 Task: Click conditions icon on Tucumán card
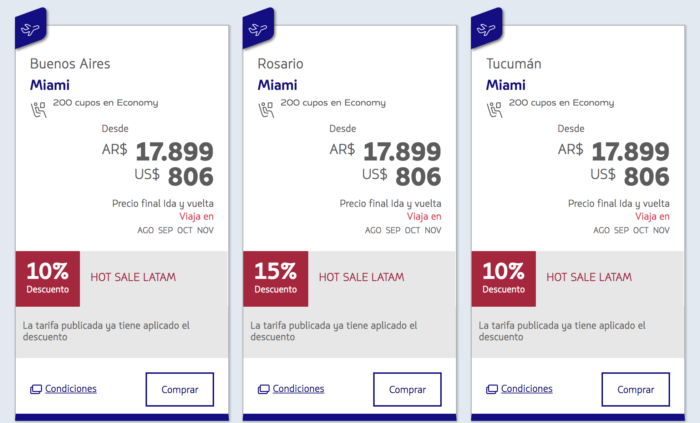tap(491, 389)
